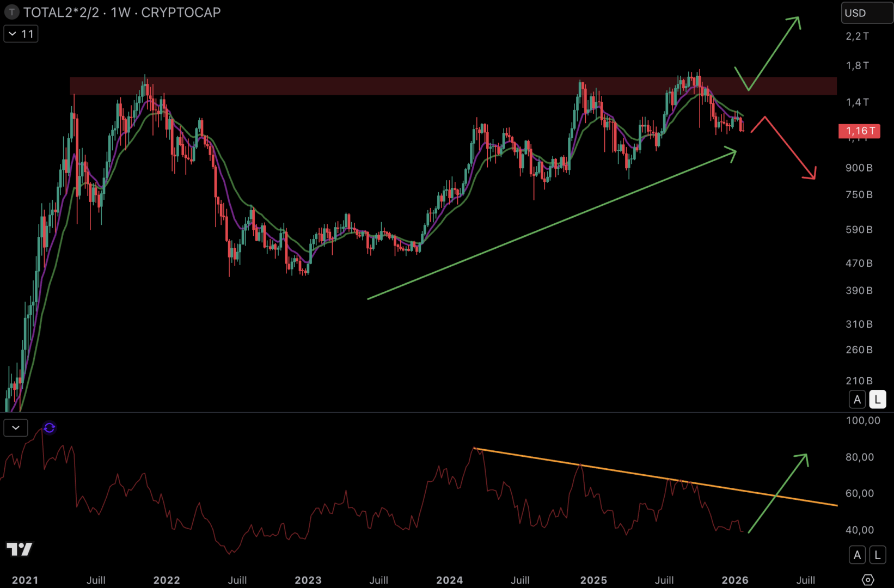Click the 2026 date label
Viewport: 894px width, 588px height.
tap(735, 580)
